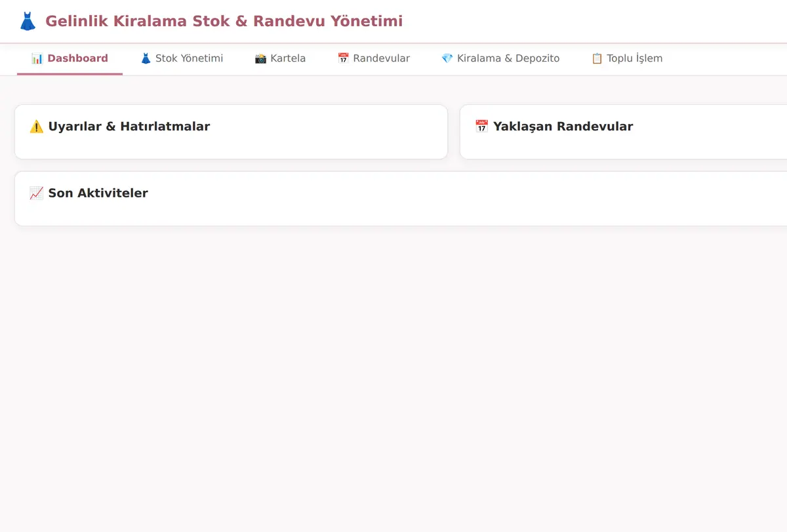Click the calendar icon beside Yaklaşan Randevular
The width and height of the screenshot is (787, 532).
coord(481,127)
